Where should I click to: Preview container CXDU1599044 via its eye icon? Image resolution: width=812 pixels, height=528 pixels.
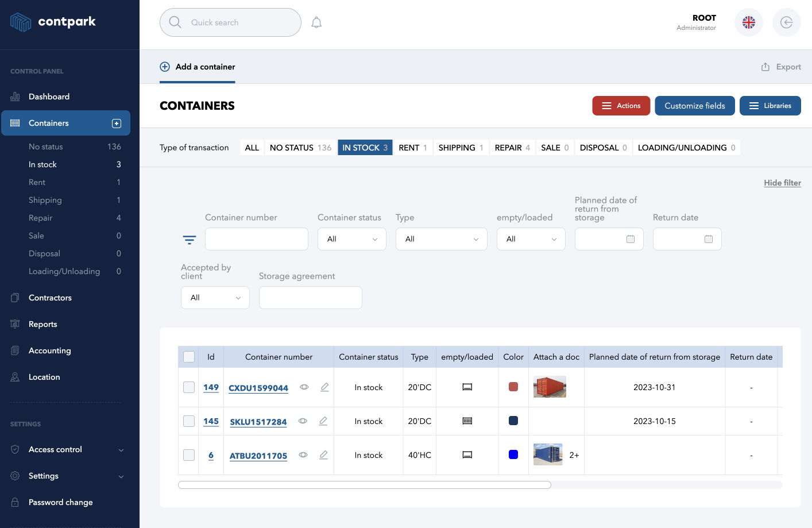click(304, 387)
